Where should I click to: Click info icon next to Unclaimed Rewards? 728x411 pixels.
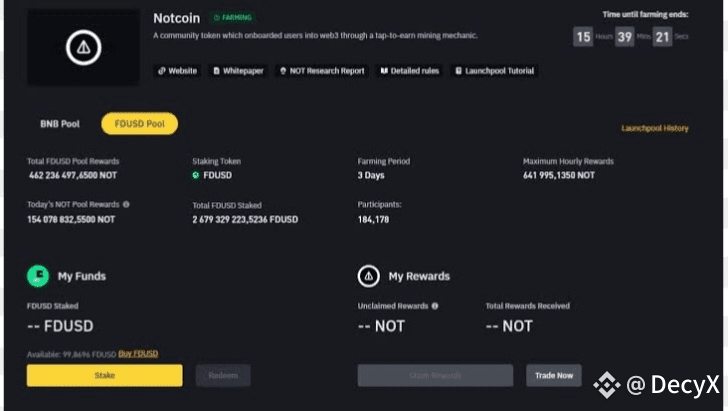435,306
